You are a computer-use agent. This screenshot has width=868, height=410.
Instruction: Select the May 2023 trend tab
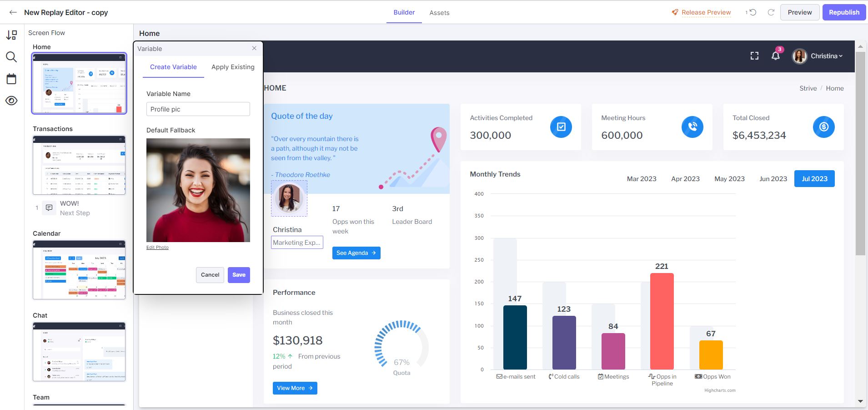729,179
